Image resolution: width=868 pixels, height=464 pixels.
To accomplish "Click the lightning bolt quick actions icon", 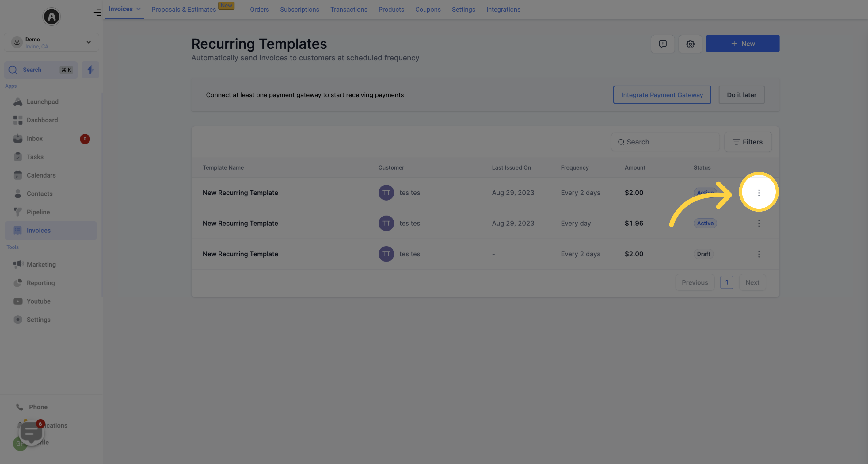I will click(90, 70).
